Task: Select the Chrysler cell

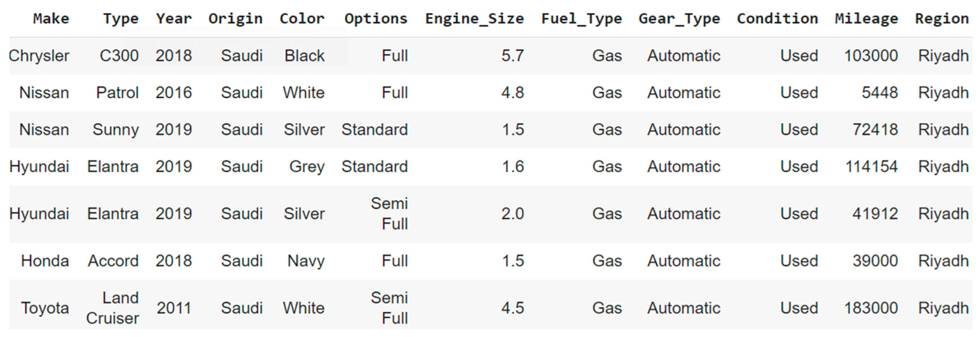Action: (x=39, y=56)
